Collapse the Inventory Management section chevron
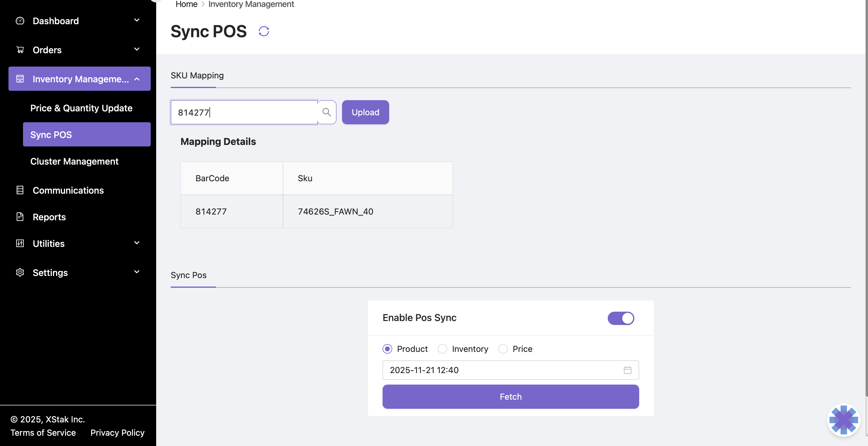Image resolution: width=868 pixels, height=446 pixels. pos(137,79)
